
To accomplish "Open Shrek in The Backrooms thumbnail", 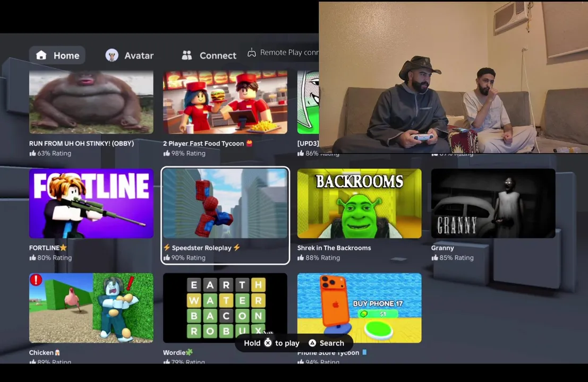I will 359,203.
